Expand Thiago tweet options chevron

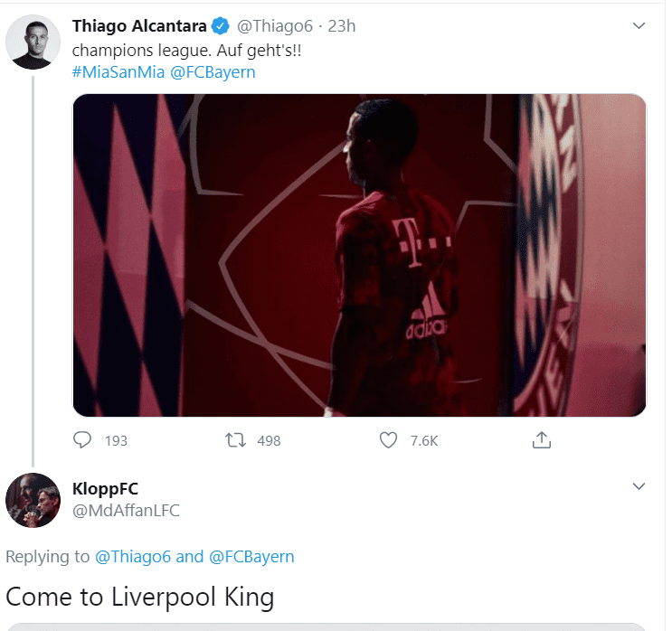pos(639,26)
